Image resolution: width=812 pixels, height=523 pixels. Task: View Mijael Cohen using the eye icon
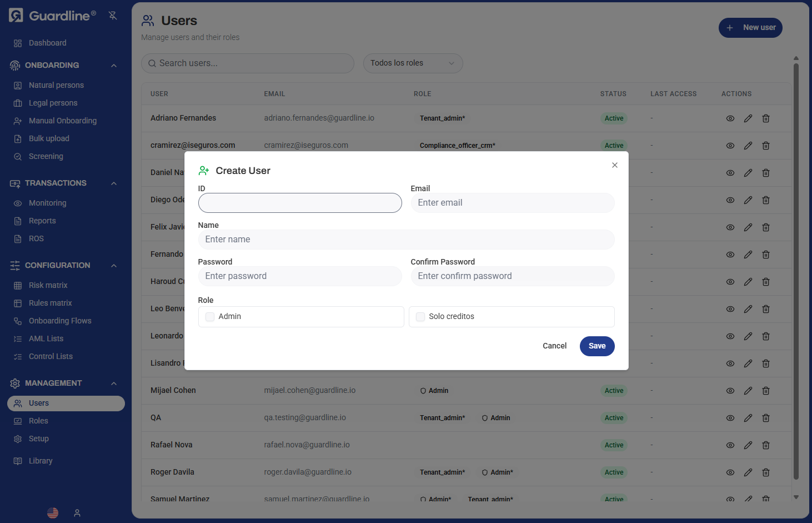[x=730, y=390]
